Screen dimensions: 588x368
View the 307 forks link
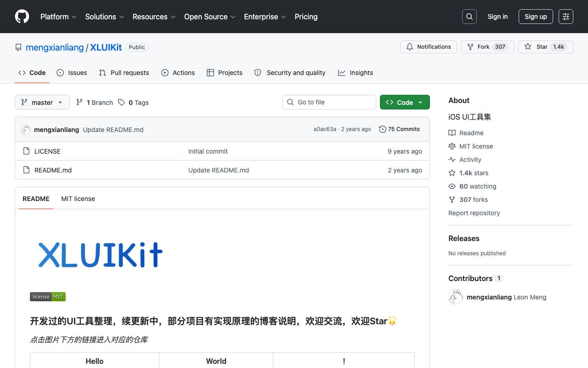pos(468,200)
